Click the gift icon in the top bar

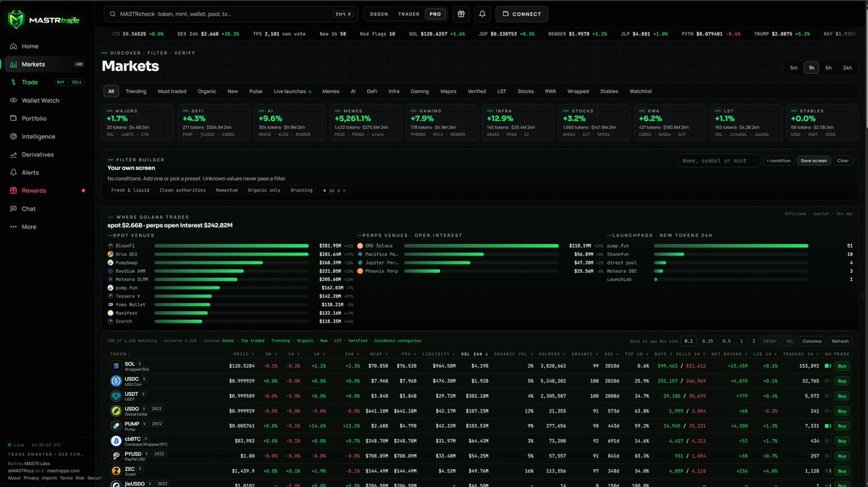(x=461, y=14)
